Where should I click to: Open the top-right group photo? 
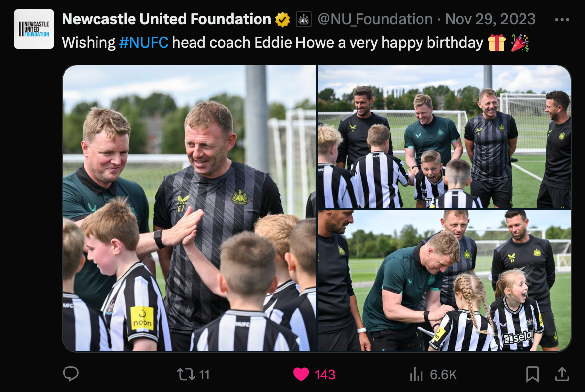click(x=444, y=136)
